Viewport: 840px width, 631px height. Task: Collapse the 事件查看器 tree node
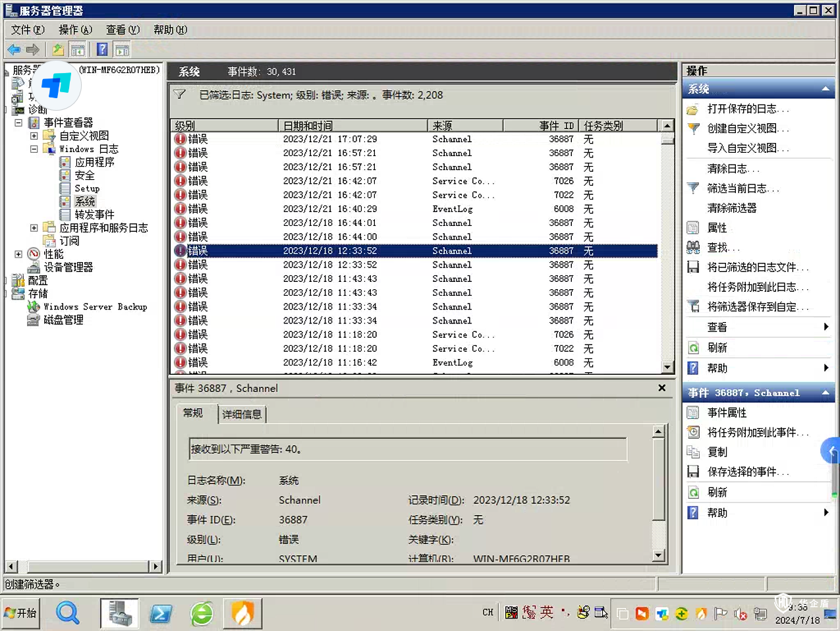(x=18, y=123)
